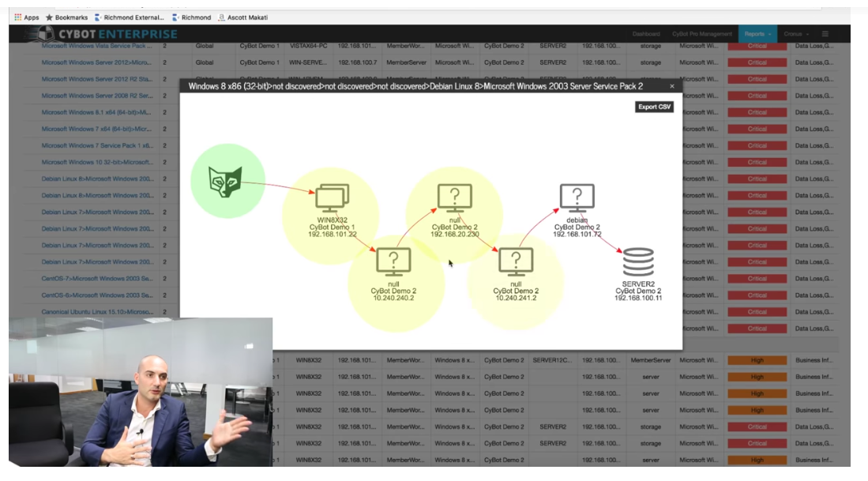The width and height of the screenshot is (868, 481).
Task: Select the null node at 10.240.241.2
Action: point(514,260)
